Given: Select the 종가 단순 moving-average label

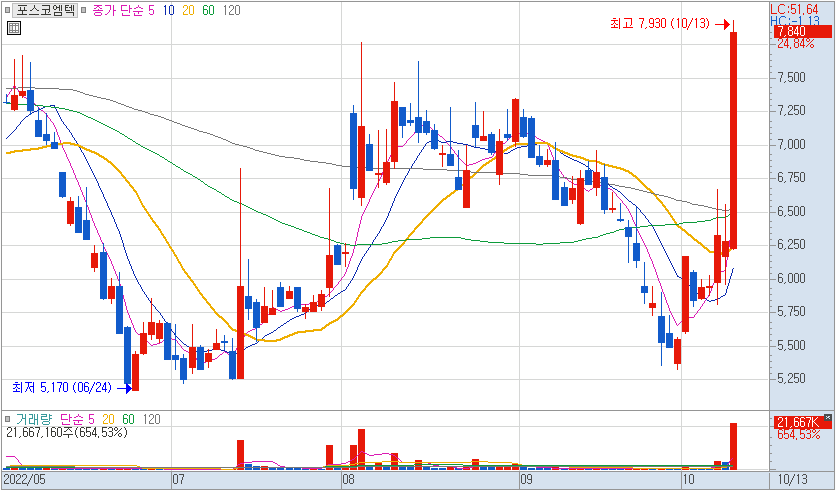Looking at the screenshot, I should (117, 10).
